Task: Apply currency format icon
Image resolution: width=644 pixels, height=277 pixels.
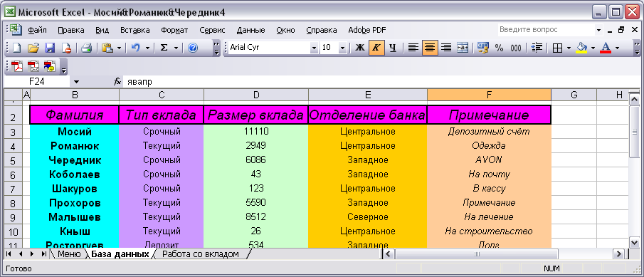Action: pyautogui.click(x=483, y=48)
